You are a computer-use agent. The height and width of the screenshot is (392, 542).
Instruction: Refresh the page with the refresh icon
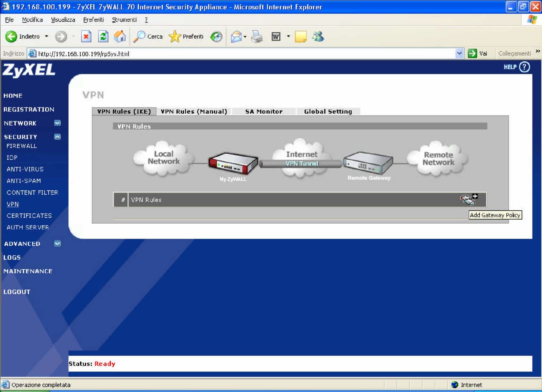(x=103, y=37)
